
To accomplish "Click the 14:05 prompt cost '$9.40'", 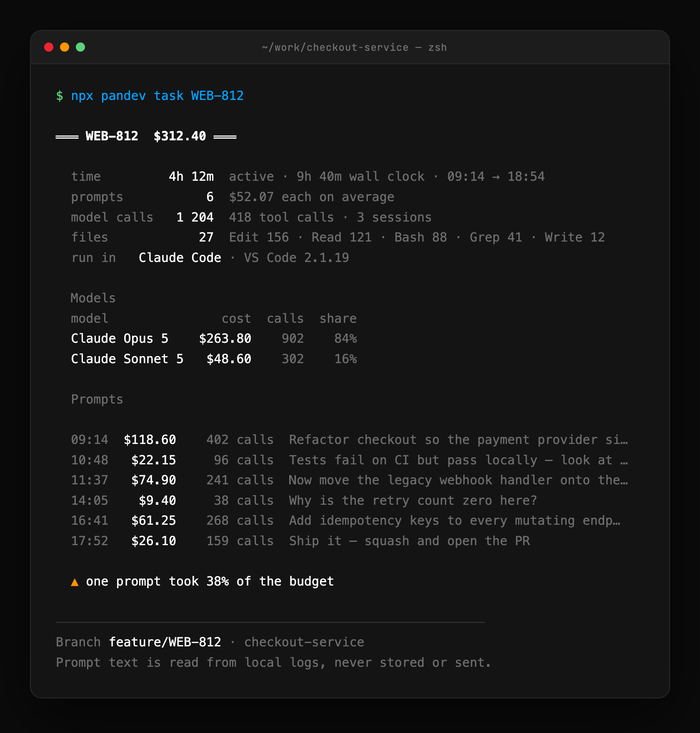I will (x=157, y=501).
